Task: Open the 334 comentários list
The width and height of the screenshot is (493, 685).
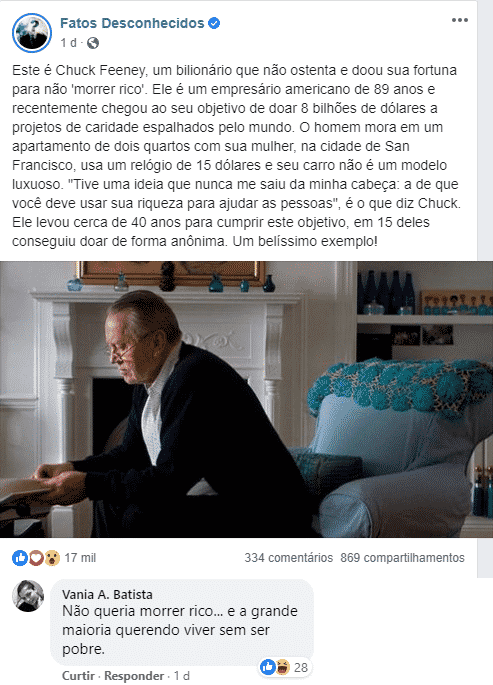Action: coord(288,558)
